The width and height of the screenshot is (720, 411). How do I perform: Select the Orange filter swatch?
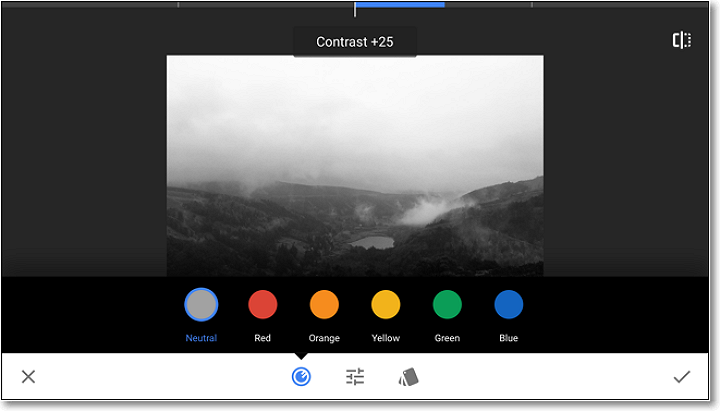(324, 304)
